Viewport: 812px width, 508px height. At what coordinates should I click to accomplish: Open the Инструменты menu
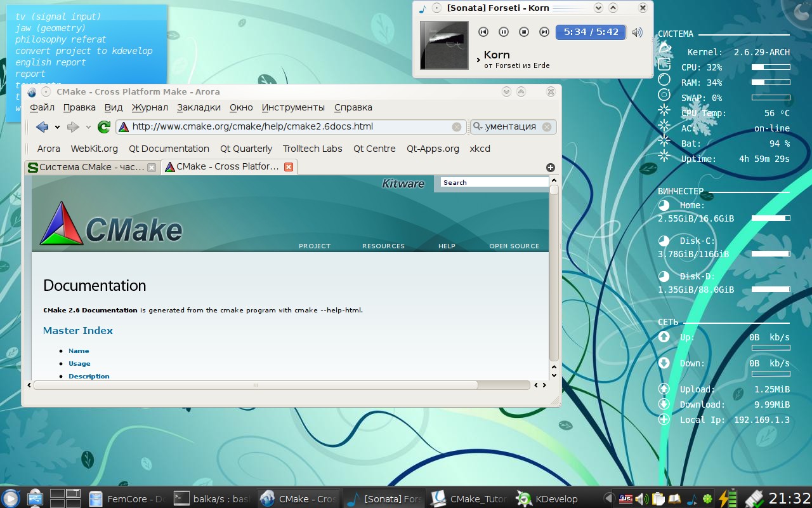[293, 107]
